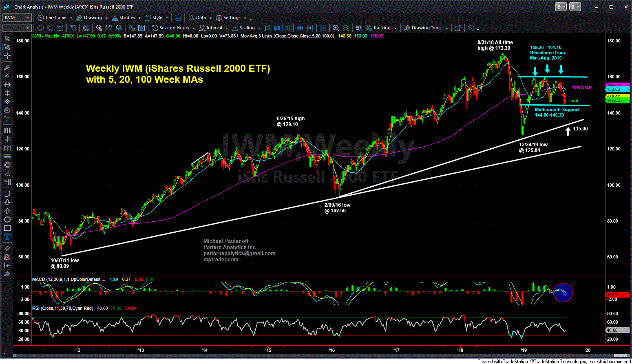Toggle the linked windows icon beside Style

(178, 18)
